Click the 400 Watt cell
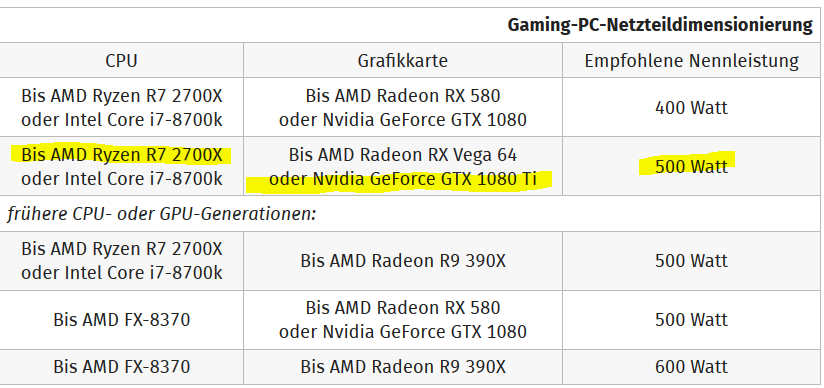Screen dimensions: 824x388 pyautogui.click(x=692, y=108)
